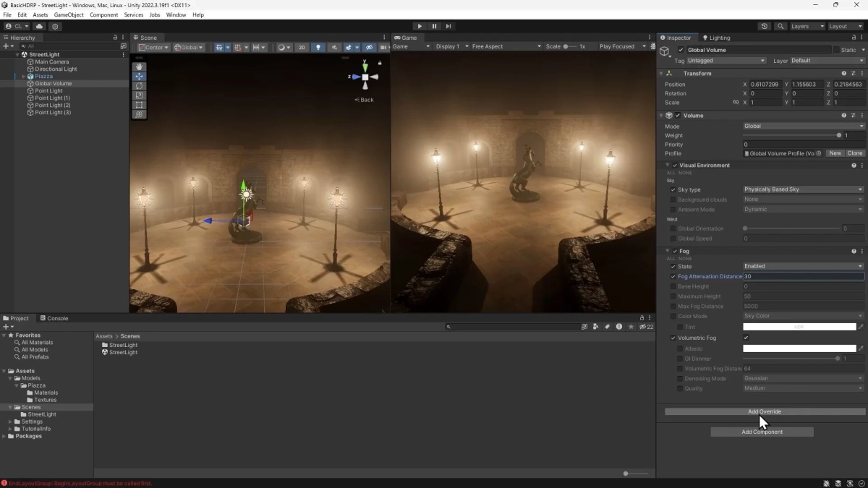Open the Sky type dropdown

pyautogui.click(x=804, y=189)
